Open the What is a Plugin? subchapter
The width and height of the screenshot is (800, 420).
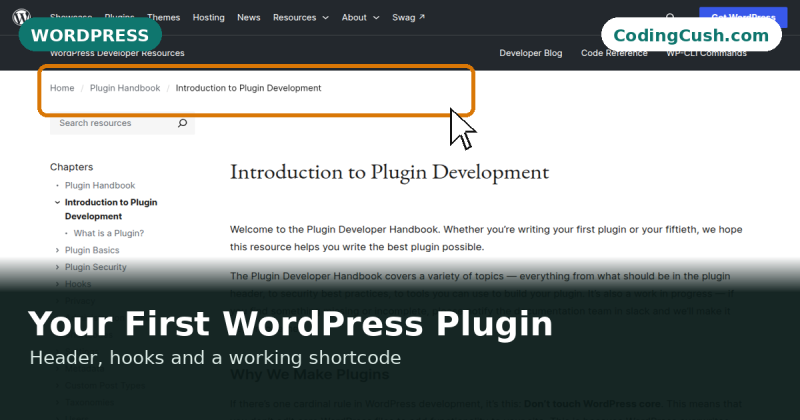tap(109, 233)
